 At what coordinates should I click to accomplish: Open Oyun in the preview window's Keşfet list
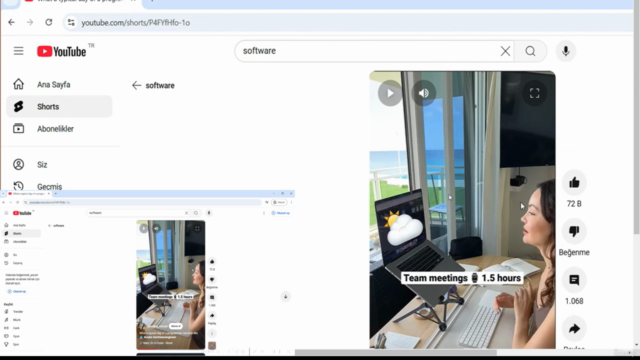pos(21,336)
